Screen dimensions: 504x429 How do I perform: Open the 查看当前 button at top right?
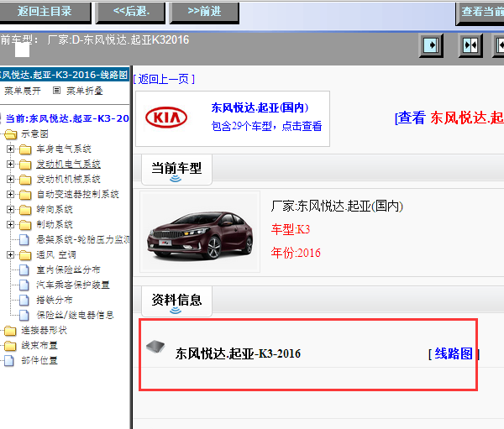click(x=480, y=13)
